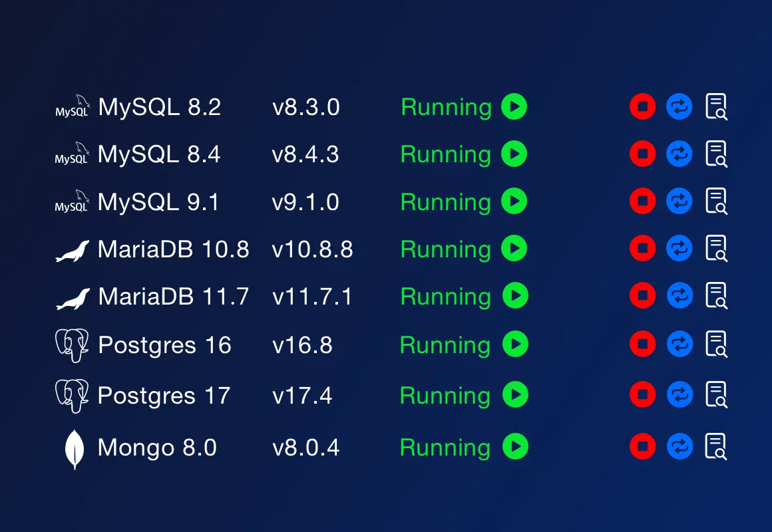Restart the Mongo 8.0 service

(x=680, y=446)
